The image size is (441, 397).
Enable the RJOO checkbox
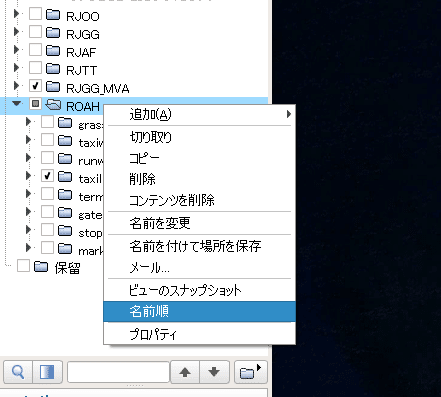(35, 14)
